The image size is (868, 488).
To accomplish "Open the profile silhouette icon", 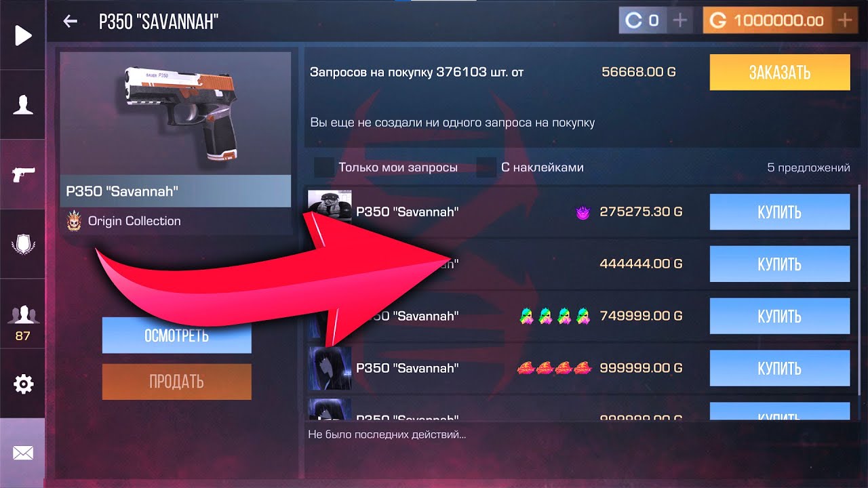I will click(x=23, y=105).
